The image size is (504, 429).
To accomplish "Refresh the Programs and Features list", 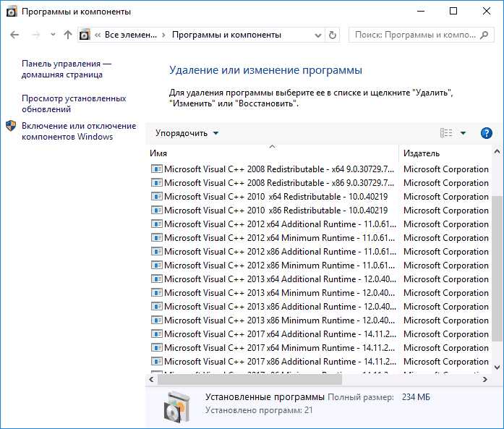I will [x=333, y=35].
